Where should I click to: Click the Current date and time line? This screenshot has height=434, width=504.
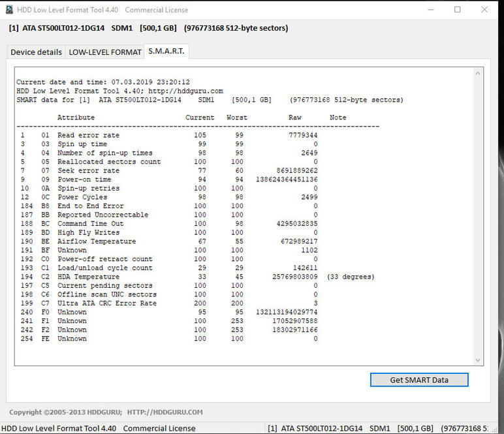tap(103, 82)
